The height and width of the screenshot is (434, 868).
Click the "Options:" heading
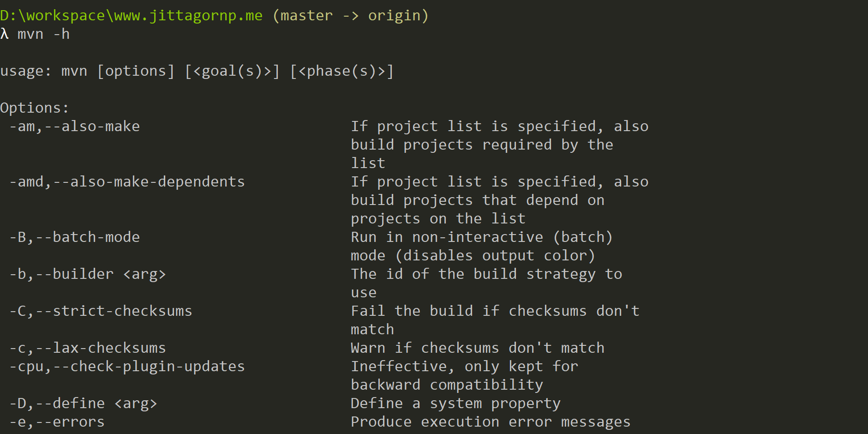pyautogui.click(x=35, y=108)
